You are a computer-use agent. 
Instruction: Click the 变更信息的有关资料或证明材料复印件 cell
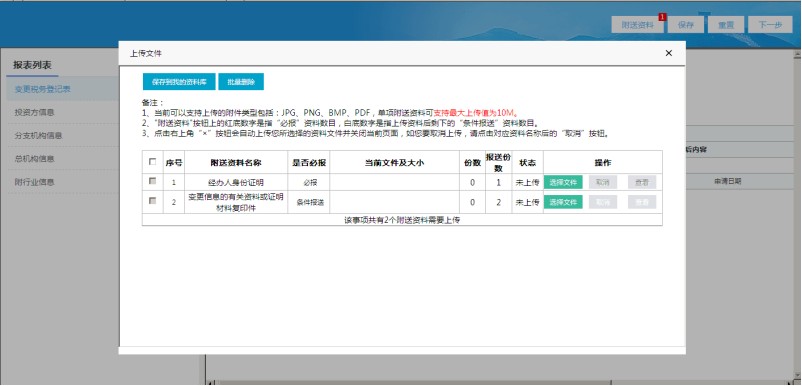(236, 202)
